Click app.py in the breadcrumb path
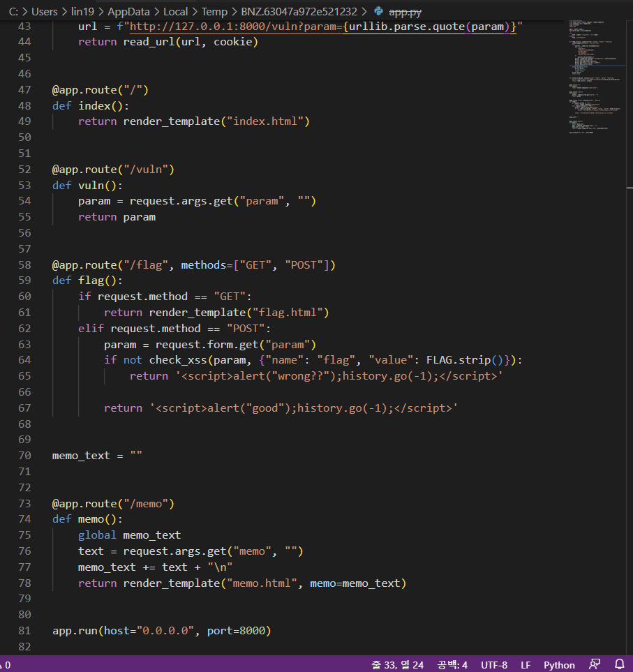The image size is (633, 672). [405, 12]
